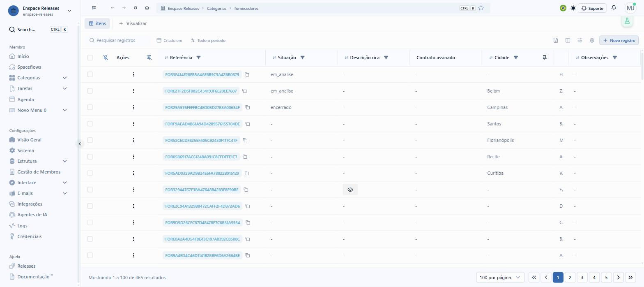Image resolution: width=644 pixels, height=287 pixels.
Task: Open the Enspace Releases workspace switcher
Action: tap(40, 11)
